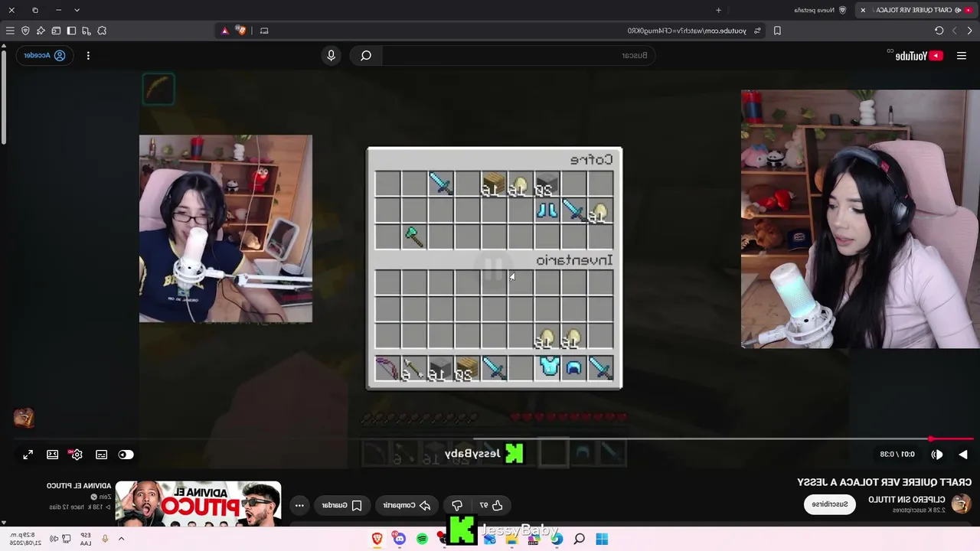Go to the YouTube home logo
Image resolution: width=980 pixels, height=551 pixels.
point(918,55)
